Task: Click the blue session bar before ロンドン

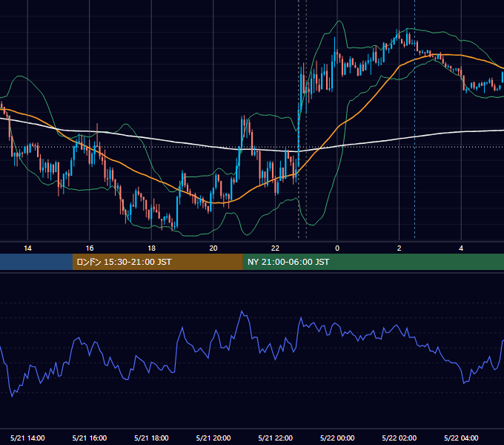Action: [x=36, y=262]
